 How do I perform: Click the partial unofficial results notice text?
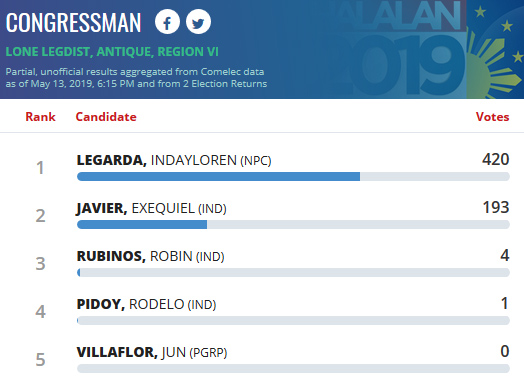coord(136,78)
